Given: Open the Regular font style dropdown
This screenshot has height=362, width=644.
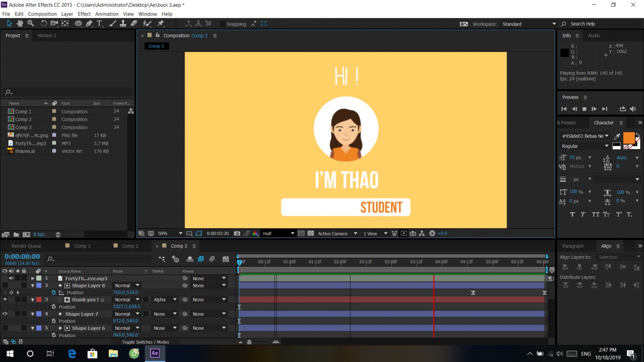Looking at the screenshot, I should [x=585, y=146].
